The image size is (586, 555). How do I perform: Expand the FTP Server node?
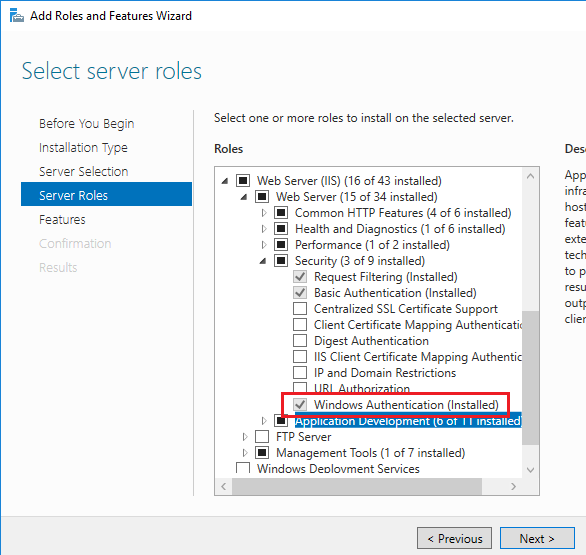(x=245, y=437)
